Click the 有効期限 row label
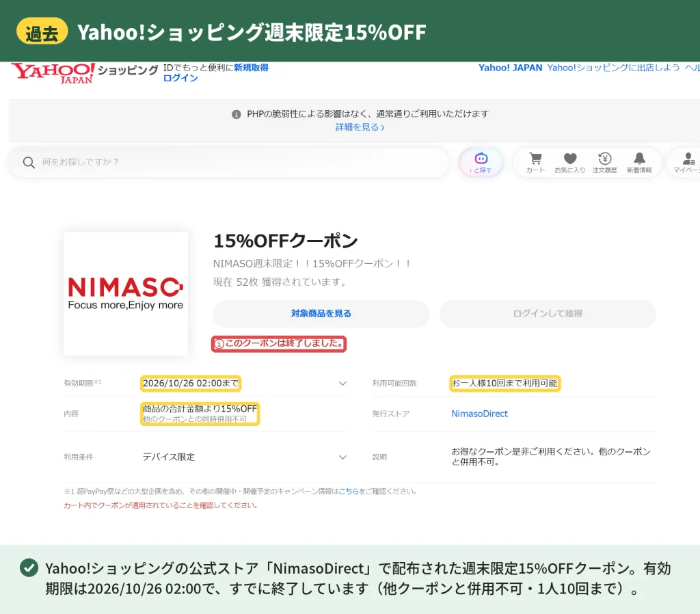700x614 pixels. click(x=83, y=383)
